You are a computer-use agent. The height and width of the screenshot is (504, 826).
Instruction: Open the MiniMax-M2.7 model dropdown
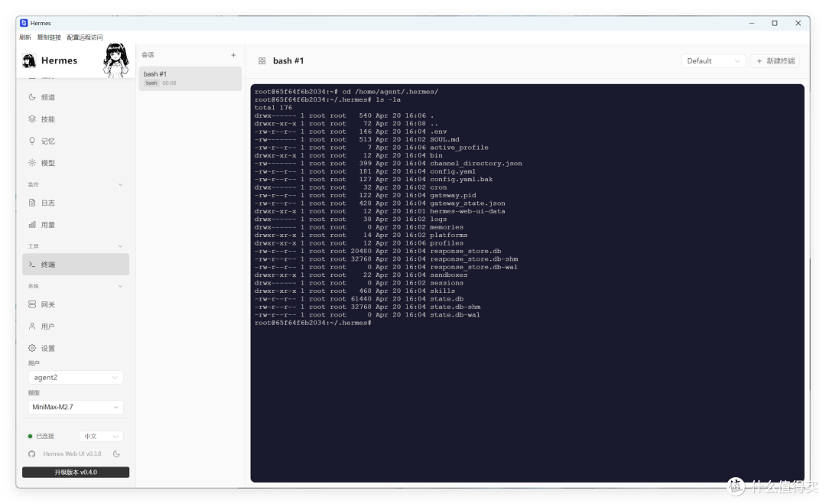75,407
